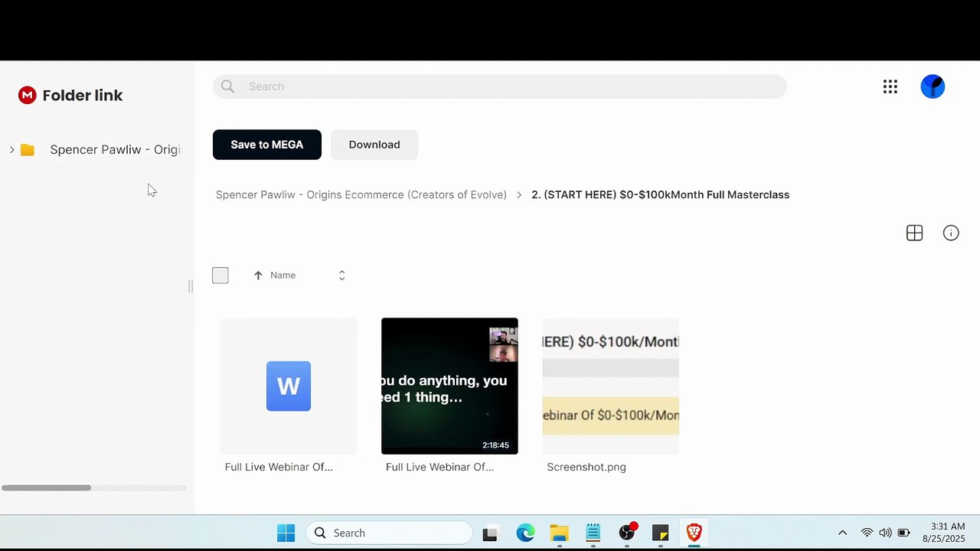The image size is (980, 551).
Task: Click the red MEGA logo
Action: (28, 95)
